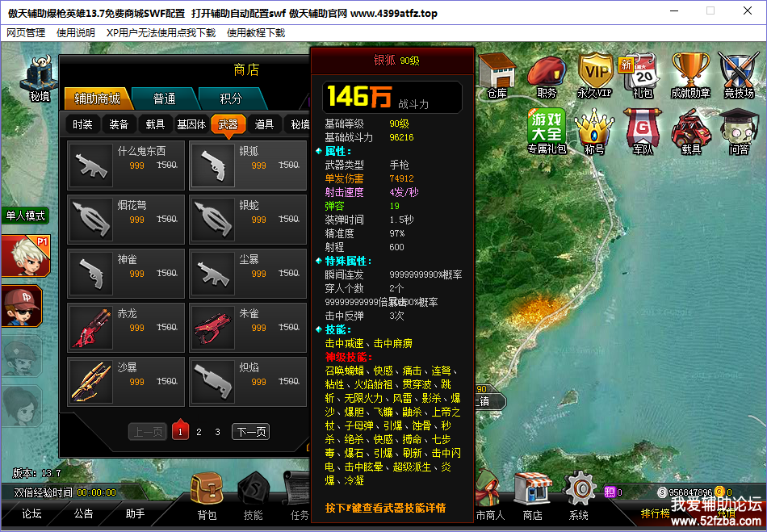Go to shop page 3
Screen dimensions: 767x532
pyautogui.click(x=217, y=432)
